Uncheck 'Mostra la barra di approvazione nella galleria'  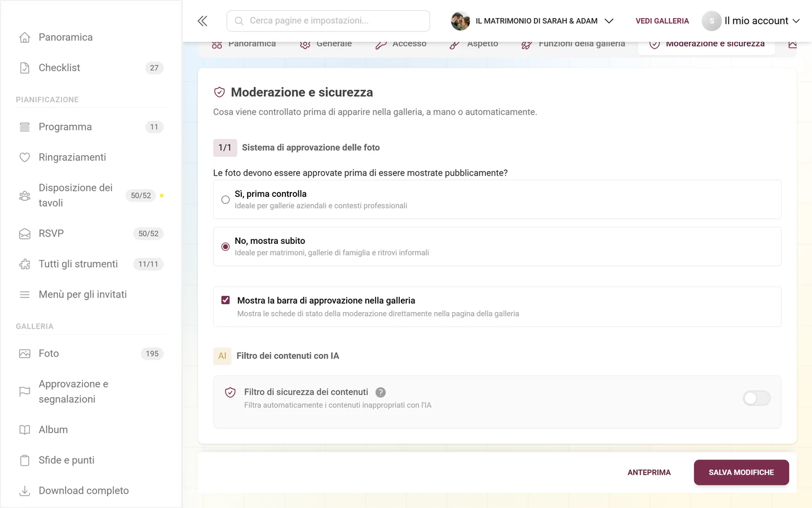coord(226,300)
